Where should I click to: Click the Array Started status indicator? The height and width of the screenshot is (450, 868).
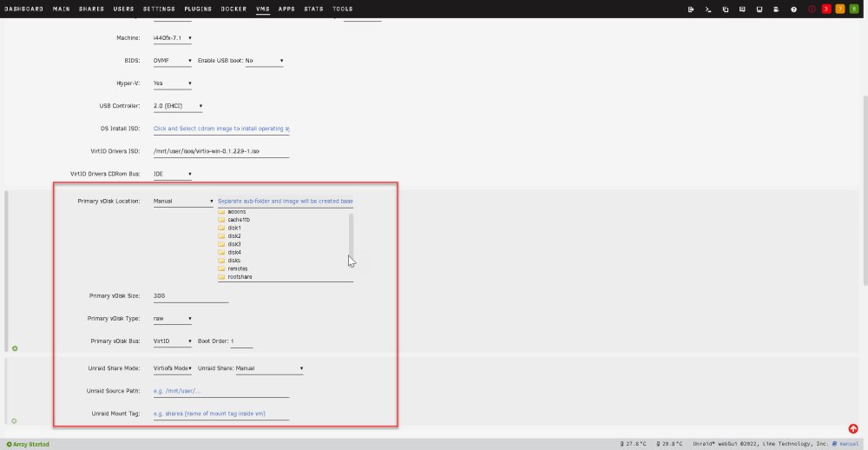(28, 445)
